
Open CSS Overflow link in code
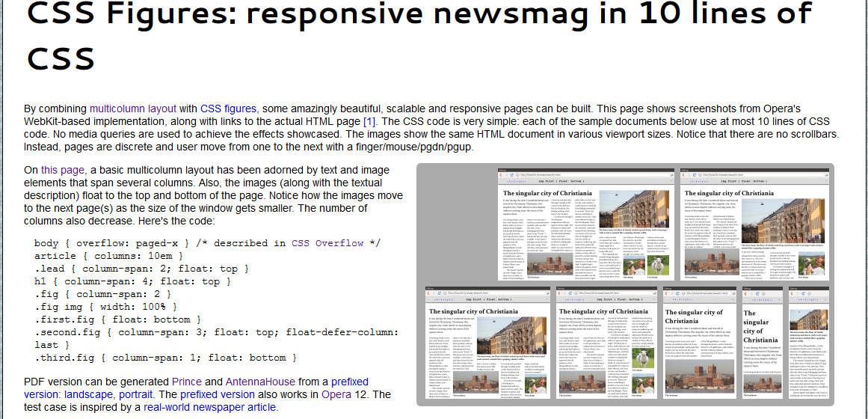point(327,243)
